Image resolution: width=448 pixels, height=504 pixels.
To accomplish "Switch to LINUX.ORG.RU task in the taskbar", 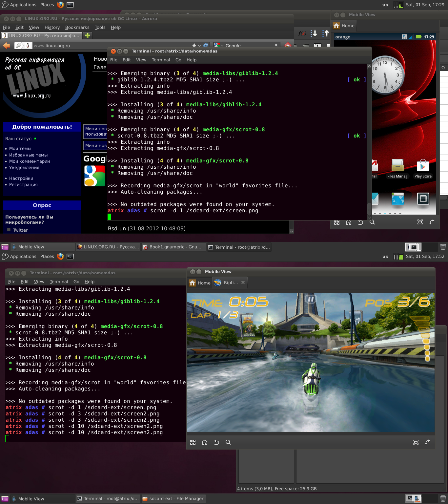I will tap(108, 247).
